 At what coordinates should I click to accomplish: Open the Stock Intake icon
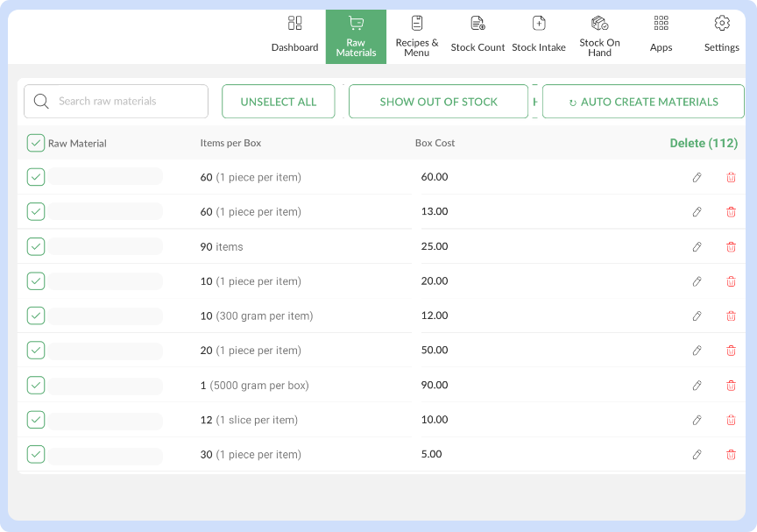[x=539, y=23]
